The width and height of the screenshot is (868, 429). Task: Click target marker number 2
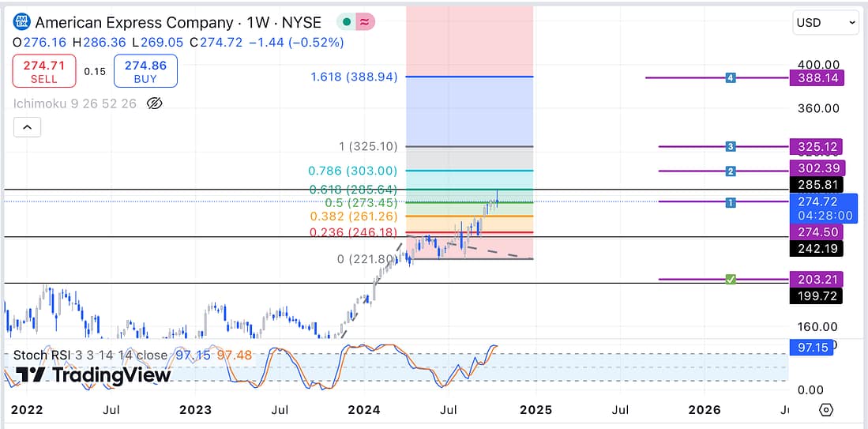tap(731, 171)
